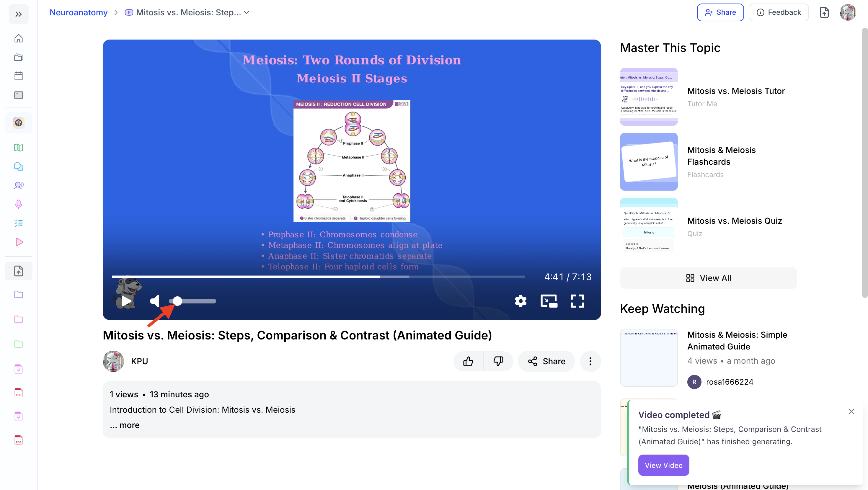Seek on the video progress bar
The height and width of the screenshot is (490, 868).
point(319,277)
